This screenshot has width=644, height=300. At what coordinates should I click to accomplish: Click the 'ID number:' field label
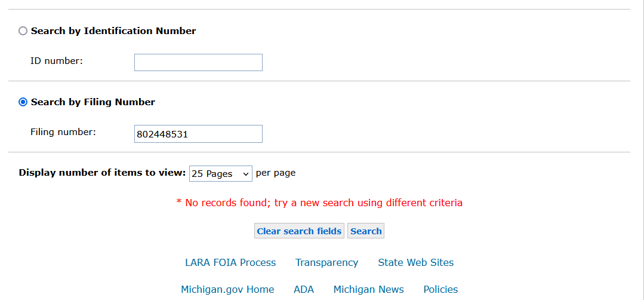pos(57,60)
